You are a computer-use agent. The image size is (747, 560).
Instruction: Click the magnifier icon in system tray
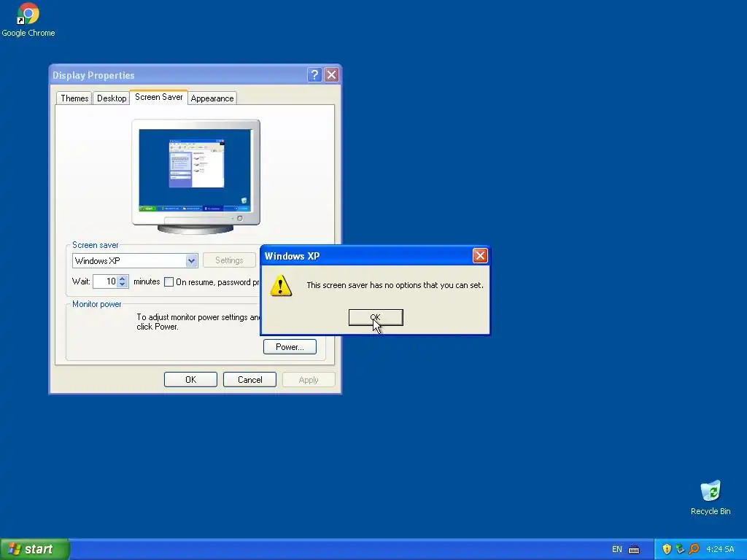point(694,549)
